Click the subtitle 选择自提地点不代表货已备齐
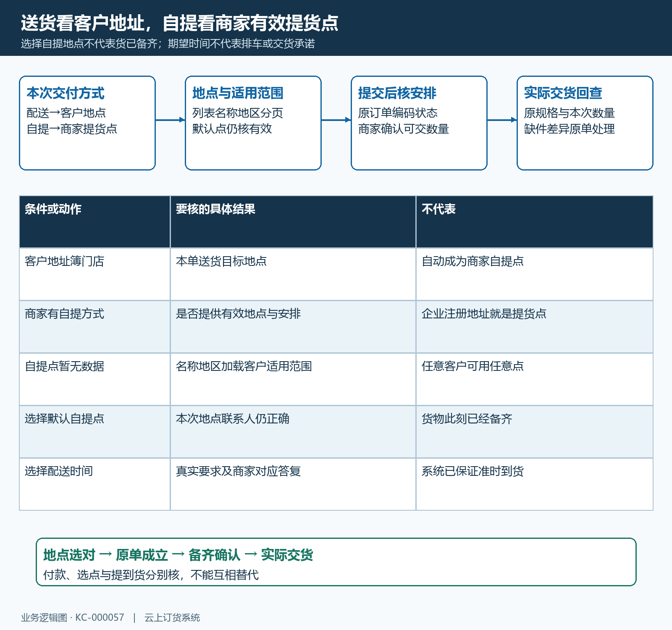This screenshot has height=630, width=672. click(x=89, y=44)
